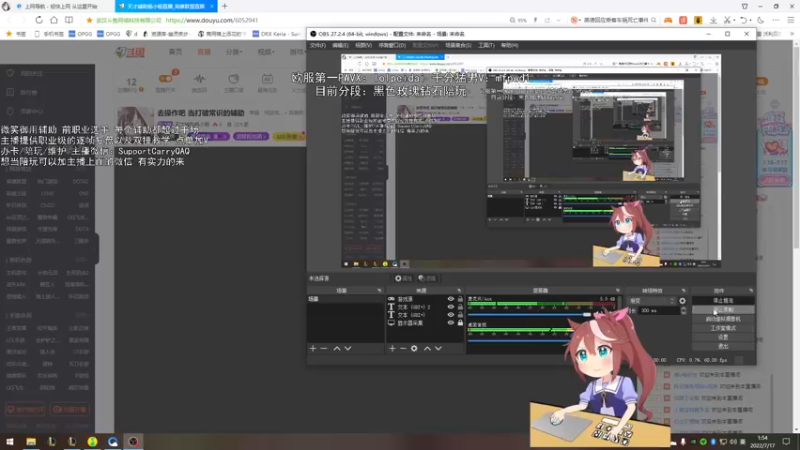
Task: Toggle visibility of display capture source
Action: tap(451, 323)
